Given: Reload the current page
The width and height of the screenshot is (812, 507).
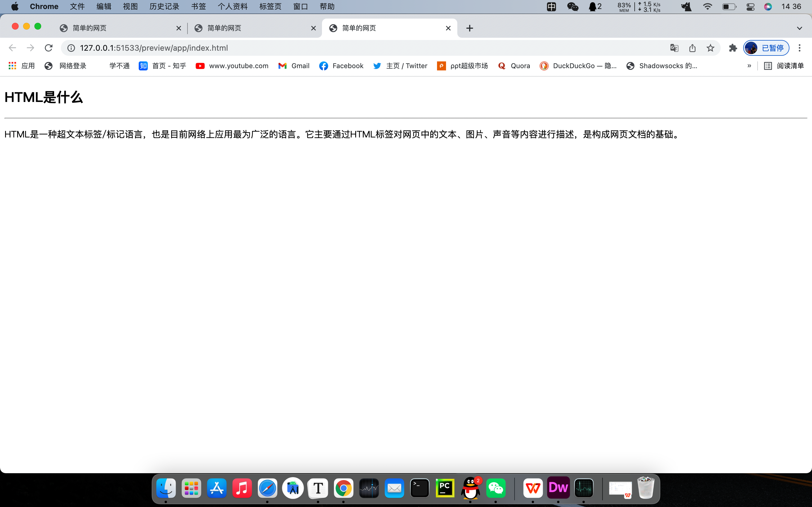Looking at the screenshot, I should point(49,48).
